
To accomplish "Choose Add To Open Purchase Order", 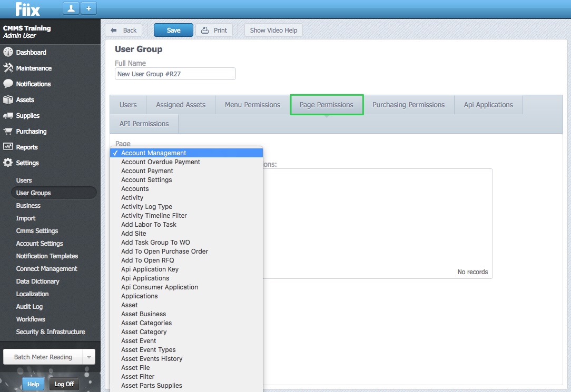I will click(x=186, y=252).
